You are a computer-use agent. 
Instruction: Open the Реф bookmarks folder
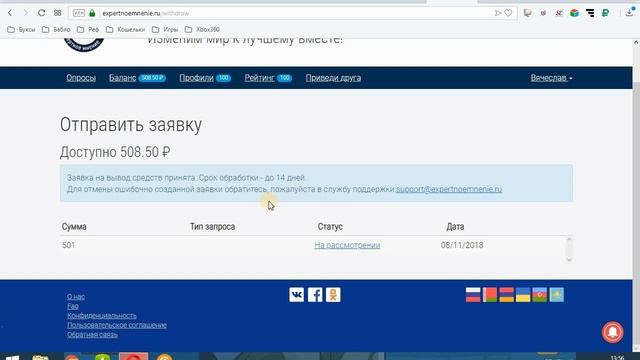[88, 29]
